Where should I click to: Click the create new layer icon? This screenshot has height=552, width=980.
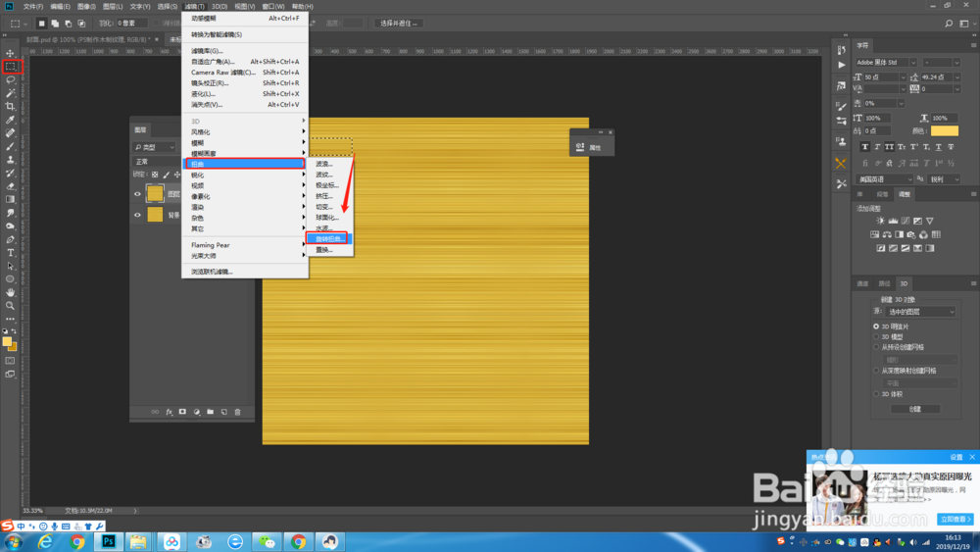(x=223, y=412)
